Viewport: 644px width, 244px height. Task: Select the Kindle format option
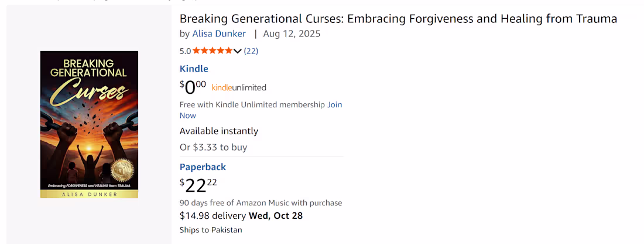194,69
